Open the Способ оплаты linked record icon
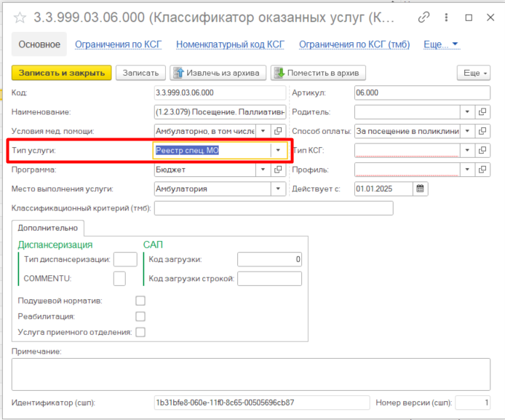The height and width of the screenshot is (420, 505). [482, 131]
